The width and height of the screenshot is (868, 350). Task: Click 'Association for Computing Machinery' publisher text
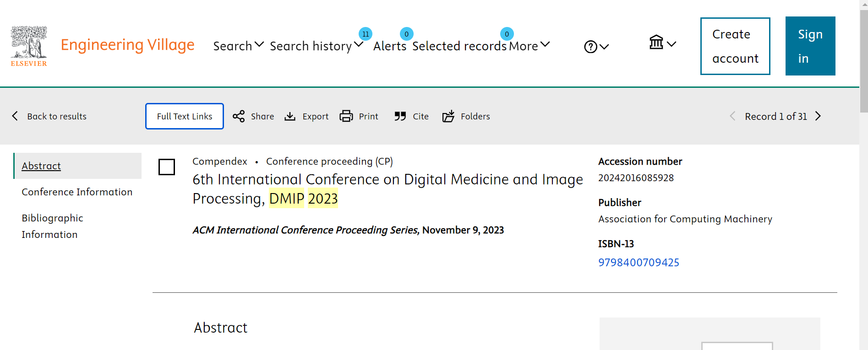(685, 219)
